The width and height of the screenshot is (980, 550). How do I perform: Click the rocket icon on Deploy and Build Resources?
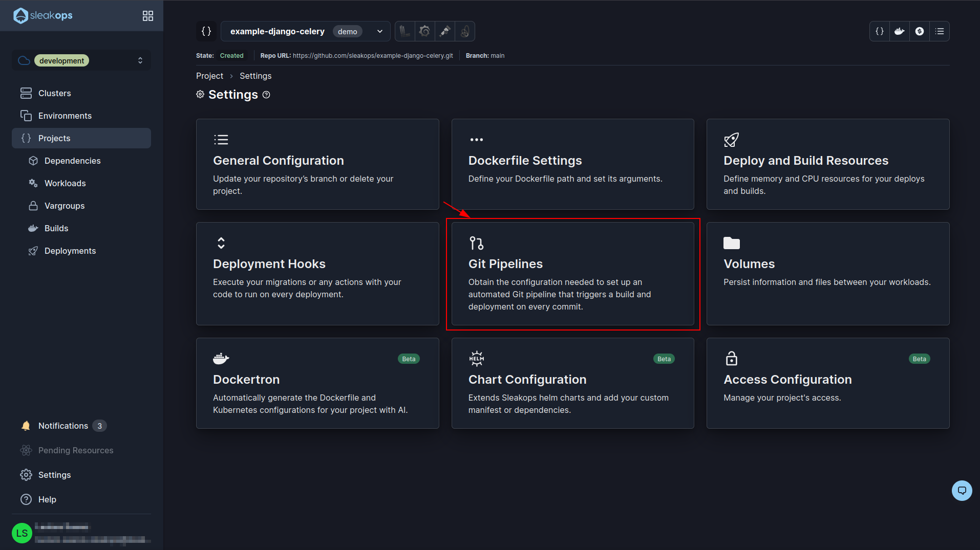coord(732,140)
